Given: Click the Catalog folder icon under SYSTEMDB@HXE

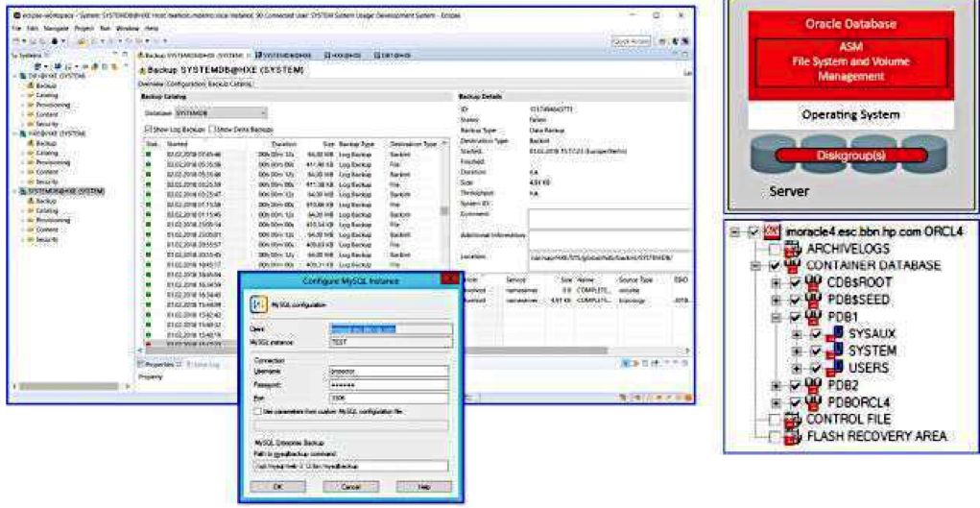Looking at the screenshot, I should [31, 211].
